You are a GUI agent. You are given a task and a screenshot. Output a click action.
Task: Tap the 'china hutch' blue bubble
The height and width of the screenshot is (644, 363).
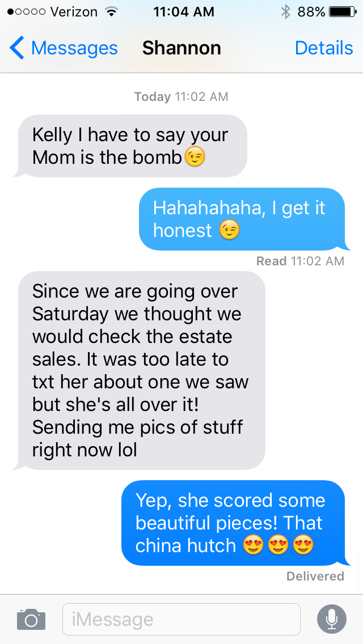point(235,523)
